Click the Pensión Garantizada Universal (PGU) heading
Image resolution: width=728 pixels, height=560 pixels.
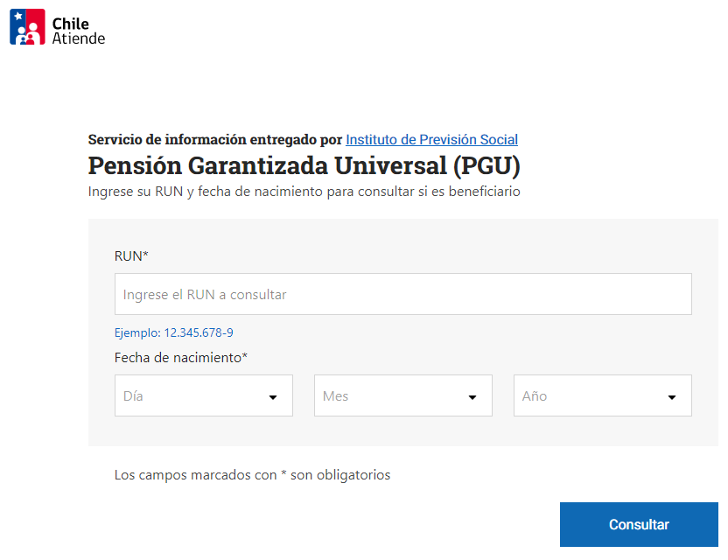[x=304, y=165]
